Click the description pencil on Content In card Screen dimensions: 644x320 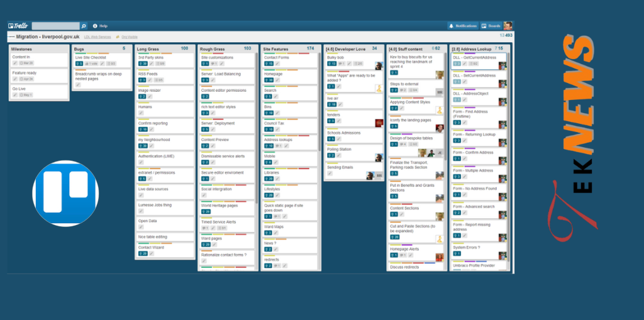click(x=15, y=63)
